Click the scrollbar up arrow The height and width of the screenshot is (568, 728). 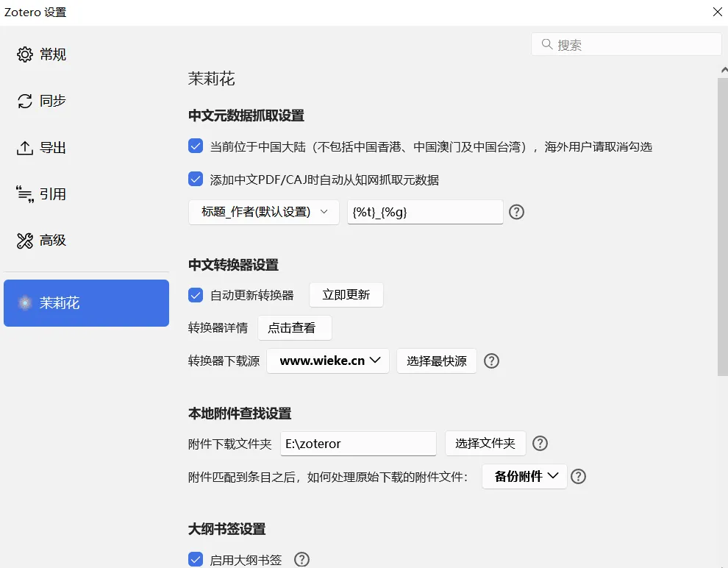[x=724, y=71]
